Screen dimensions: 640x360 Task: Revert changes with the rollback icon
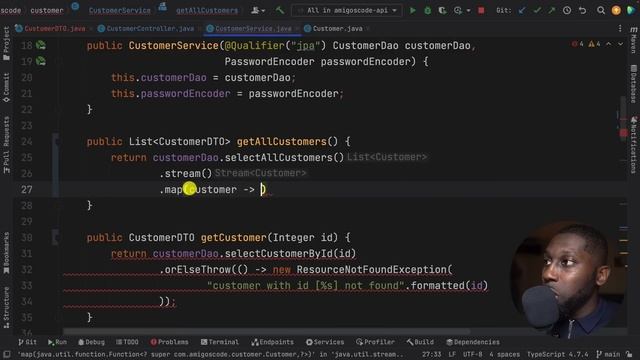coord(582,10)
